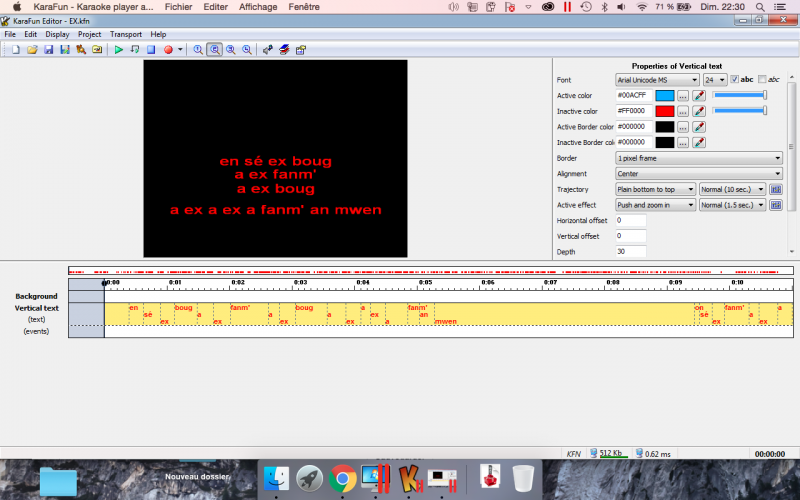Start playback with the green Play button
800x500 pixels.
(118, 49)
